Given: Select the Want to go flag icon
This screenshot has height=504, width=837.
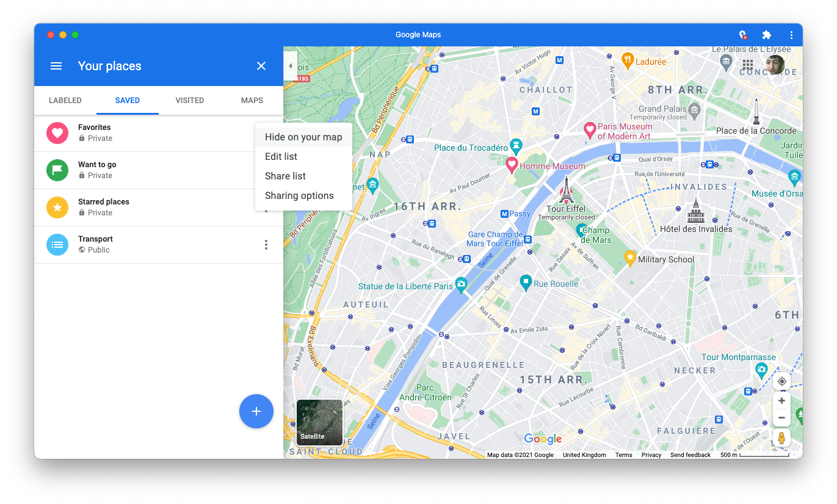Looking at the screenshot, I should (57, 170).
